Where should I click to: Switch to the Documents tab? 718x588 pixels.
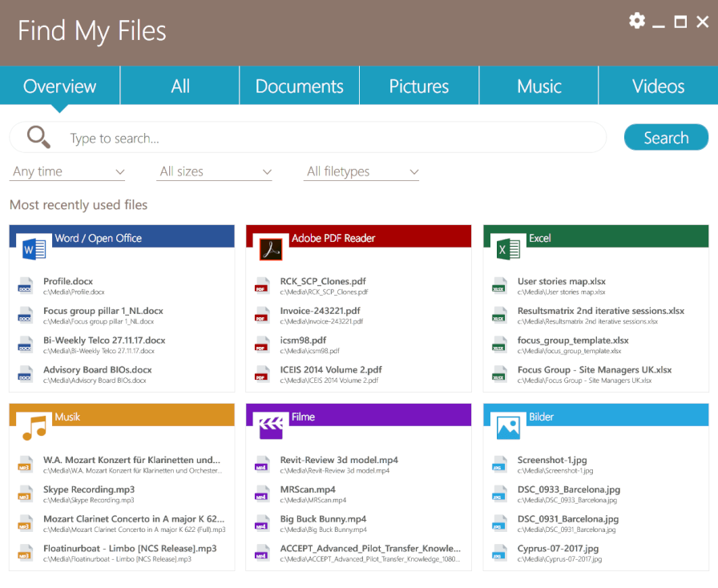pos(299,85)
